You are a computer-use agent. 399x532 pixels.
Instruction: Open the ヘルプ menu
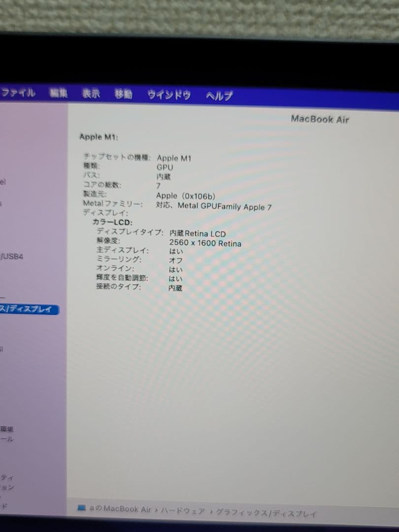pos(219,96)
